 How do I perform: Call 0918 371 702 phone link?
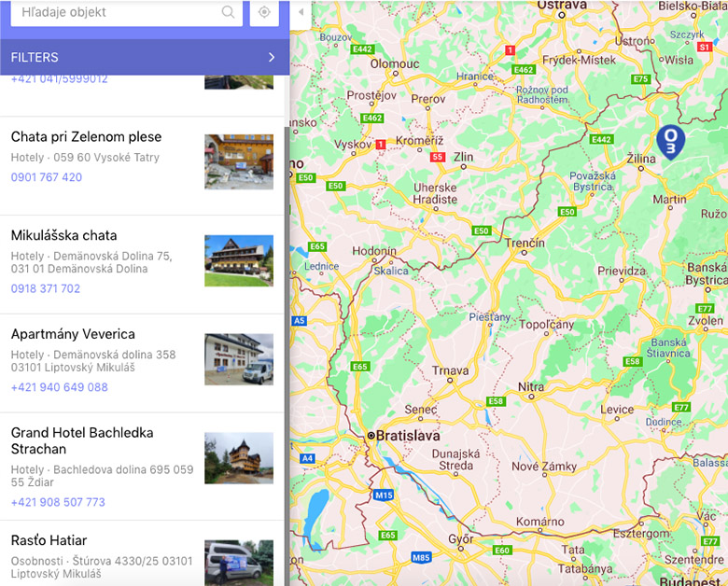46,288
